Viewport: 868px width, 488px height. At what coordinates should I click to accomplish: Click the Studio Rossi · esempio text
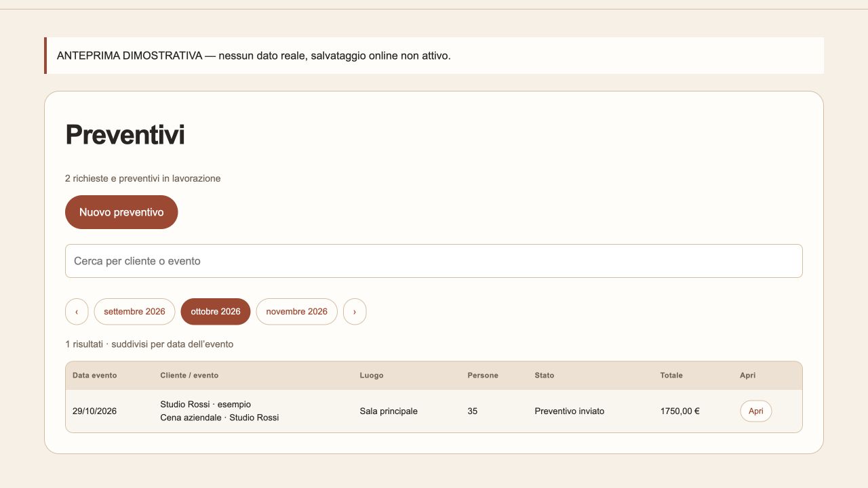(205, 405)
